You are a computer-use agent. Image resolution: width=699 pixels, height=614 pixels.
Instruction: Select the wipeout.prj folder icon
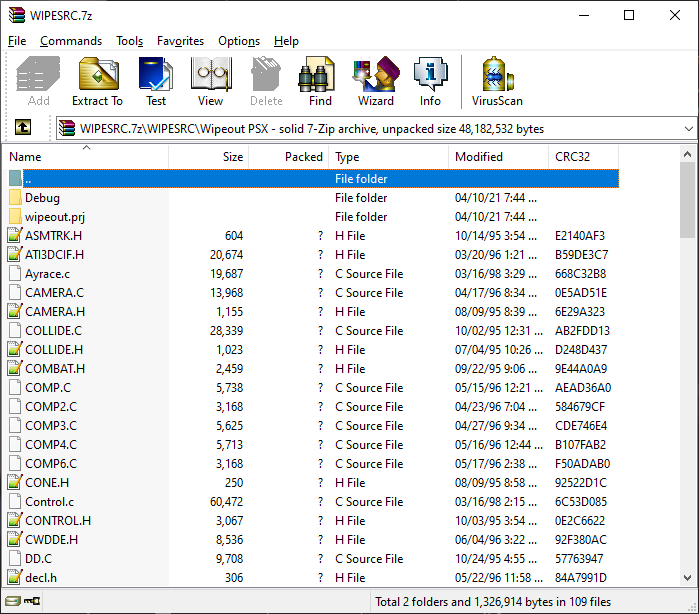point(15,217)
